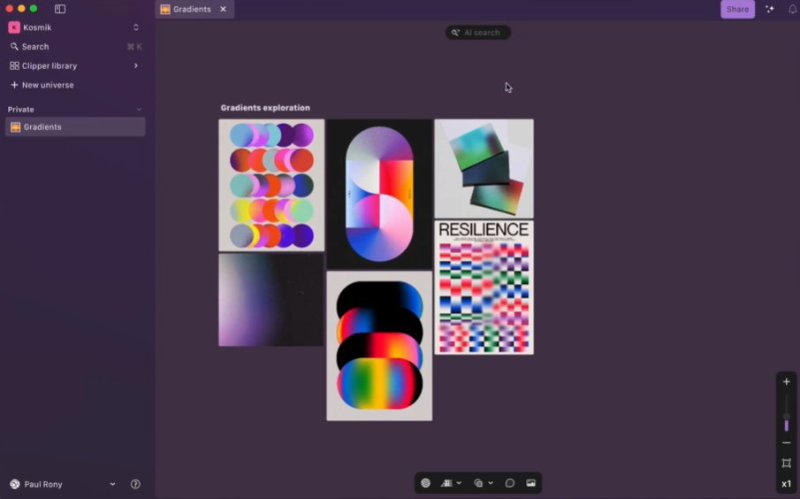
Task: Click the globe browser tool icon
Action: tap(426, 483)
